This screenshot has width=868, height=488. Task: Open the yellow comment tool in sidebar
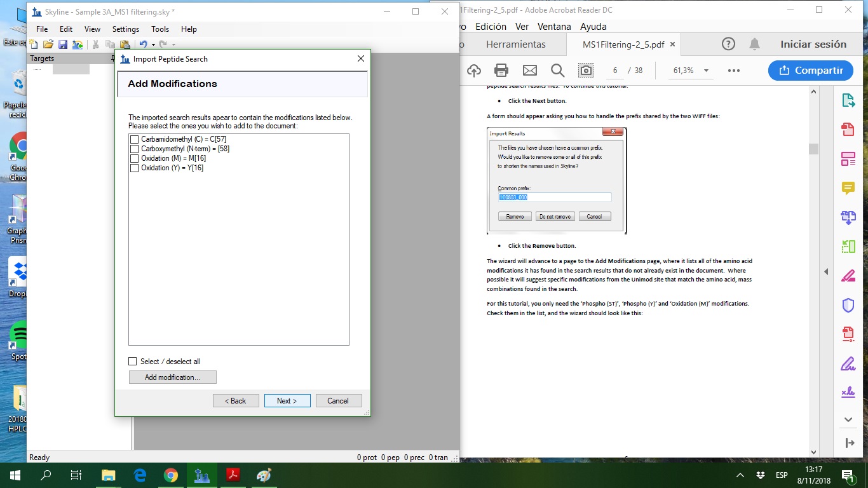click(848, 187)
